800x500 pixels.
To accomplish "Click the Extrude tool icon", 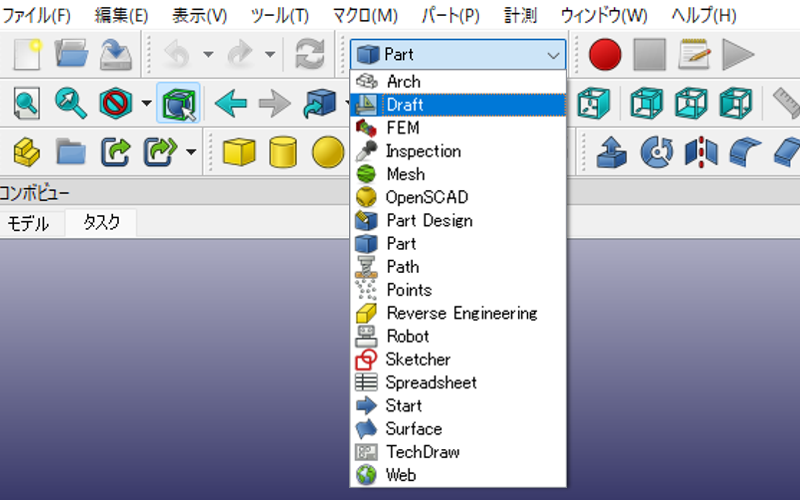I will (x=611, y=152).
